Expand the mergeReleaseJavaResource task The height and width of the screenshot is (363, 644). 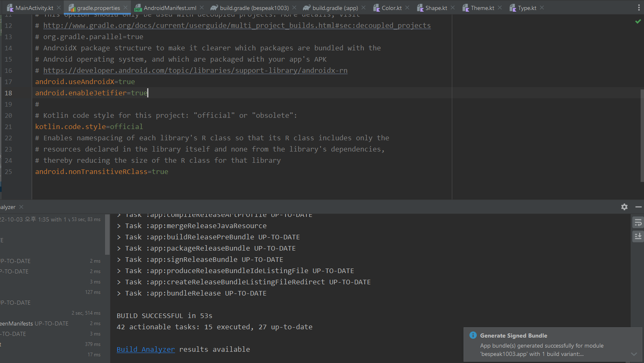(119, 226)
